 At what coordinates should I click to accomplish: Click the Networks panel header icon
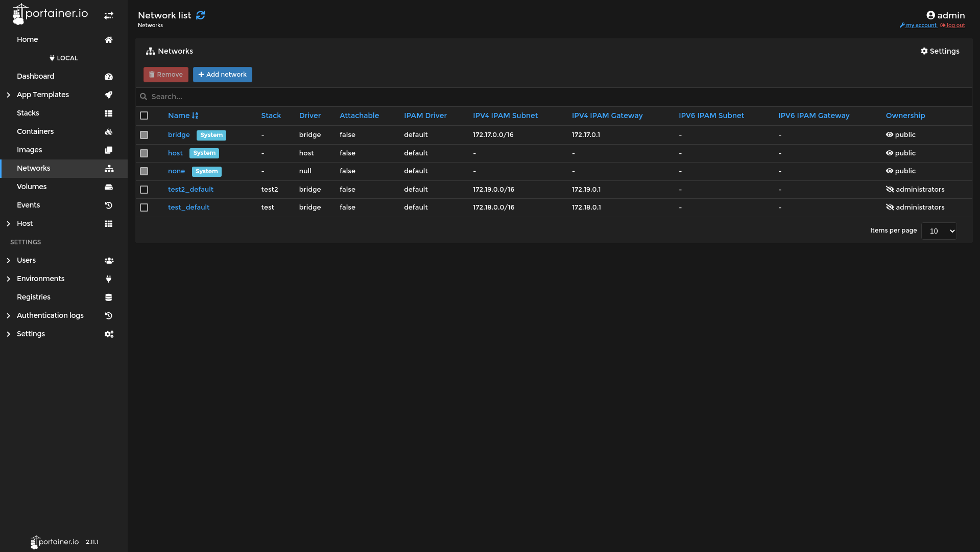click(x=150, y=51)
